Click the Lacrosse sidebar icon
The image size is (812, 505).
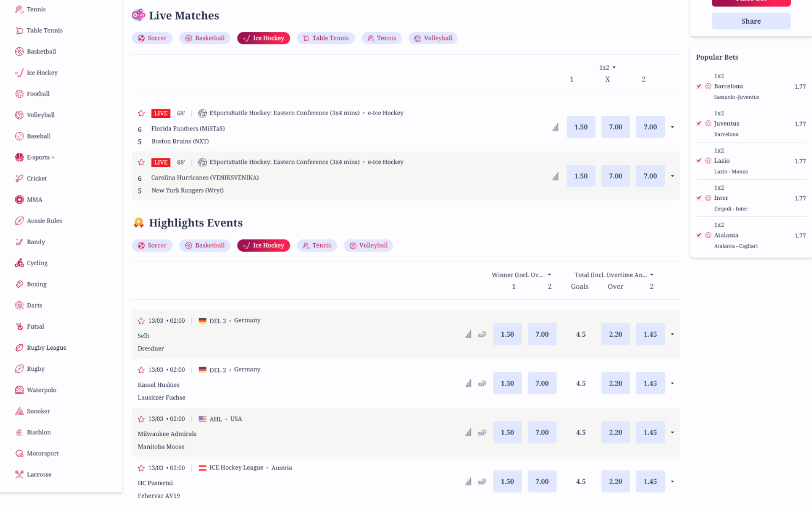click(x=19, y=475)
